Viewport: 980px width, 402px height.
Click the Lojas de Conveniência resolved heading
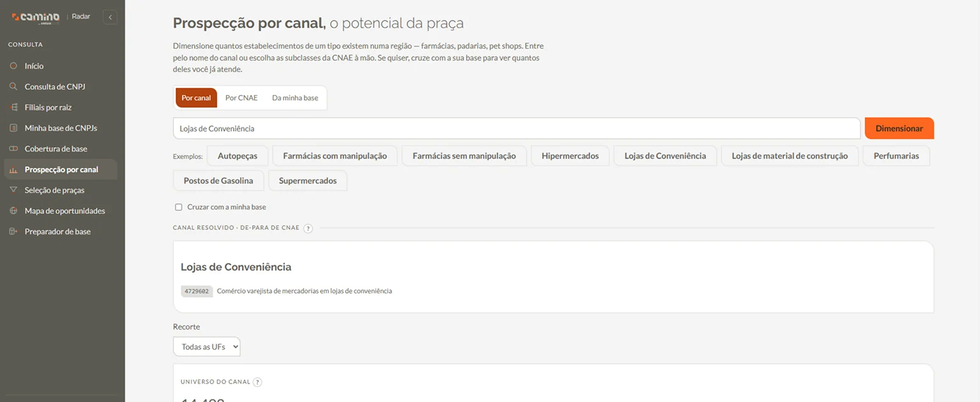(x=236, y=267)
